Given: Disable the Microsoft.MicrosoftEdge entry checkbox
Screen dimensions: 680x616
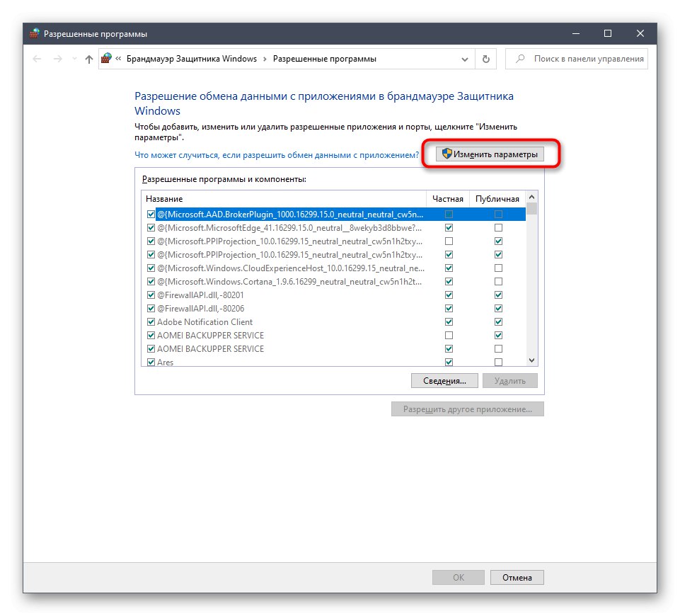Looking at the screenshot, I should tap(151, 227).
